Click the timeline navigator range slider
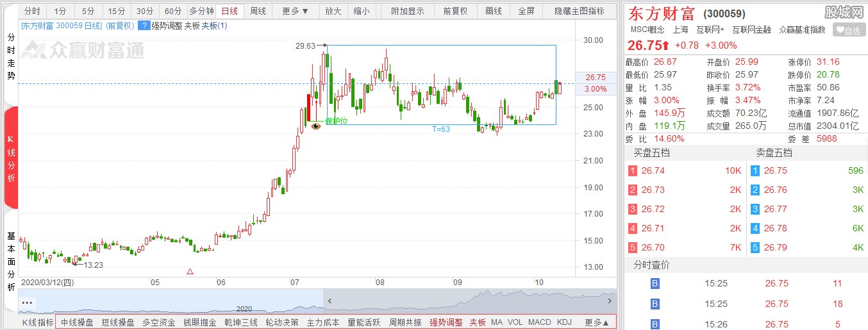 point(469,301)
